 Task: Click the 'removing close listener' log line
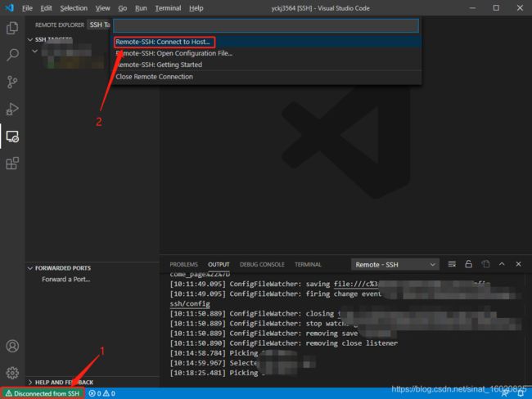[284, 343]
